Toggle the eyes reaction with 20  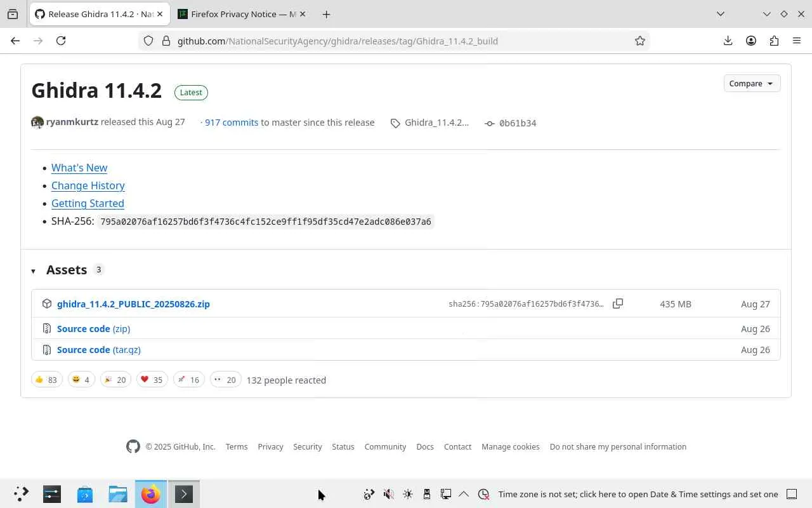coord(225,380)
